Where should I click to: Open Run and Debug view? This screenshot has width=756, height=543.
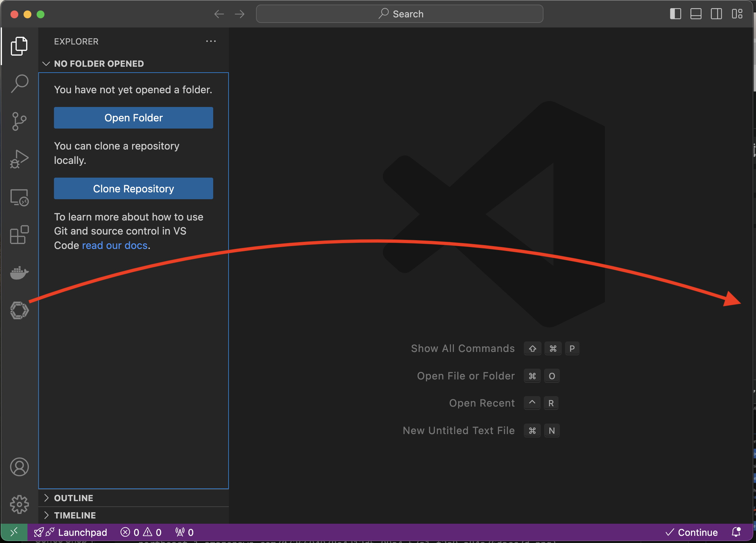pyautogui.click(x=19, y=159)
